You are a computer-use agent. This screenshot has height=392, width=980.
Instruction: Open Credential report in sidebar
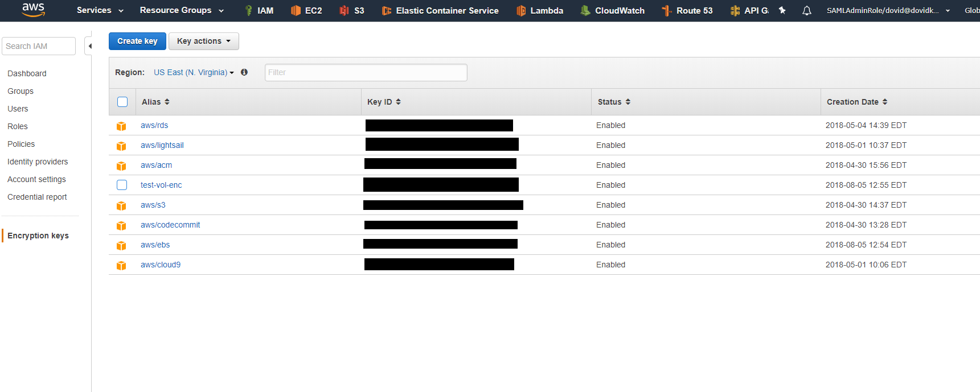pos(37,197)
